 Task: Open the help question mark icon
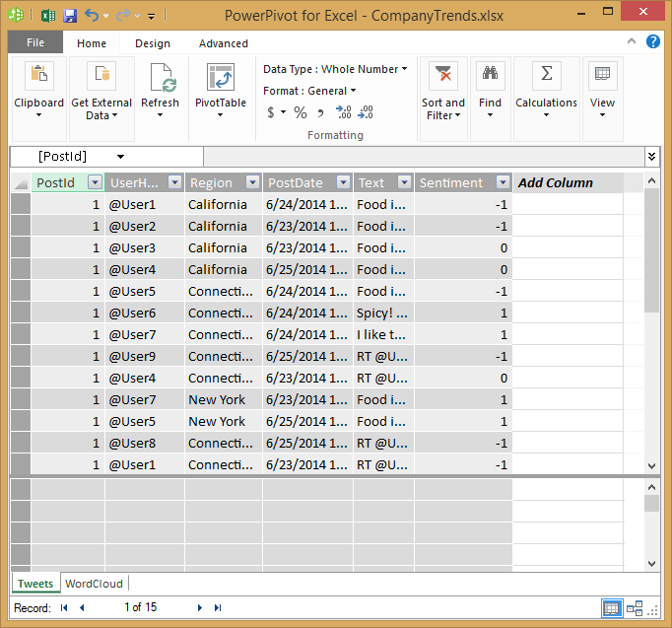[652, 42]
